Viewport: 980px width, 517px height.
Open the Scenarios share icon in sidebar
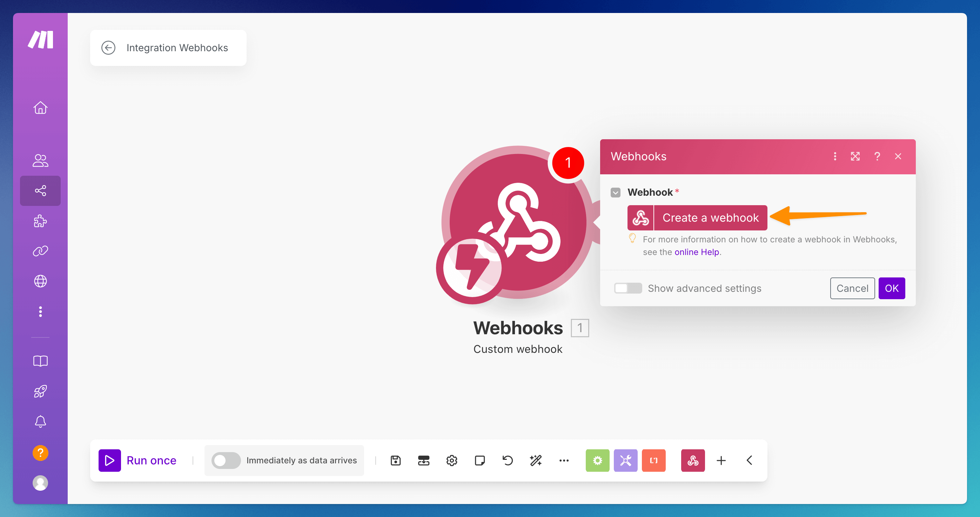click(x=40, y=190)
